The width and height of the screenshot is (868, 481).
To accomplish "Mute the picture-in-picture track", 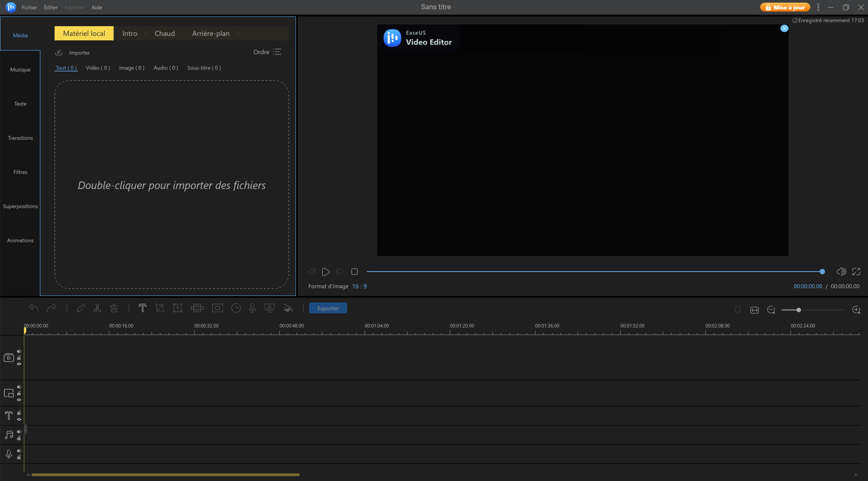I will tap(19, 387).
